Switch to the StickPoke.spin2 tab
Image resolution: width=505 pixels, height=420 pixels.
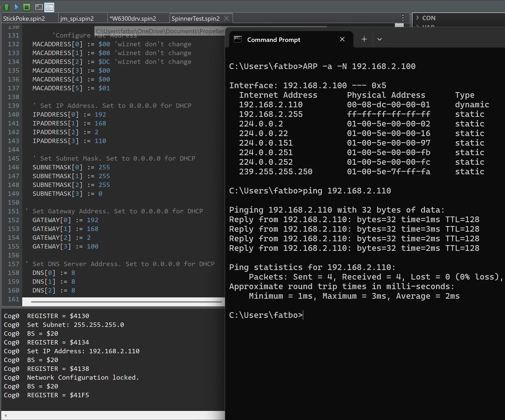tap(24, 19)
